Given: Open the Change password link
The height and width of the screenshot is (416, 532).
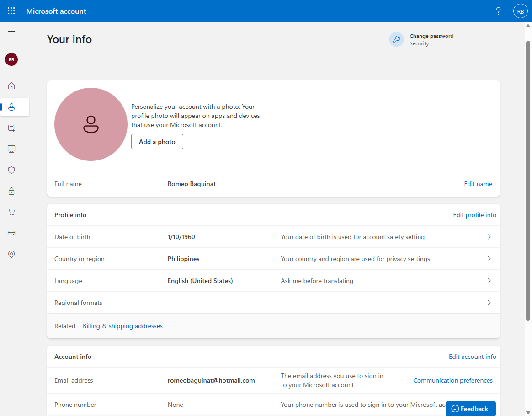Looking at the screenshot, I should coord(431,36).
